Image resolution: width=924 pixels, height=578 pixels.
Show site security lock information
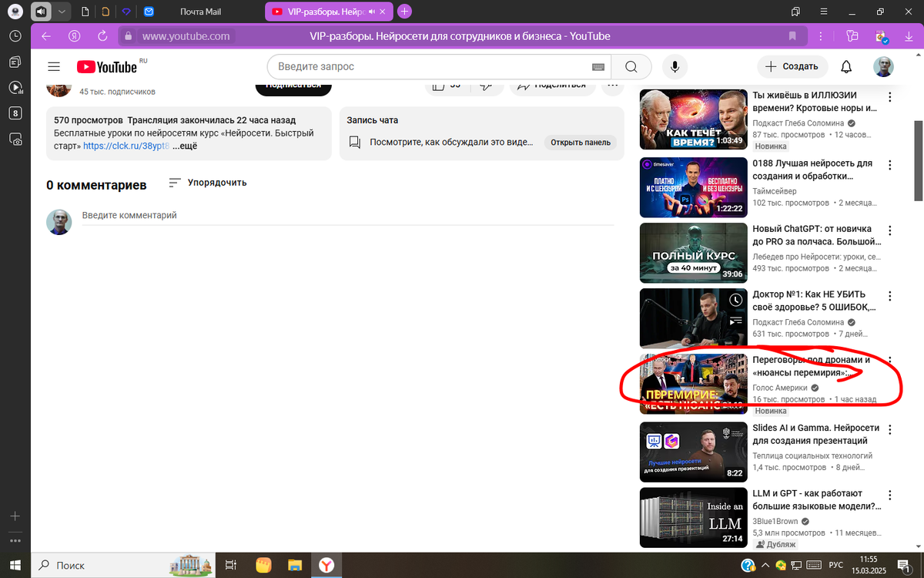(x=128, y=36)
